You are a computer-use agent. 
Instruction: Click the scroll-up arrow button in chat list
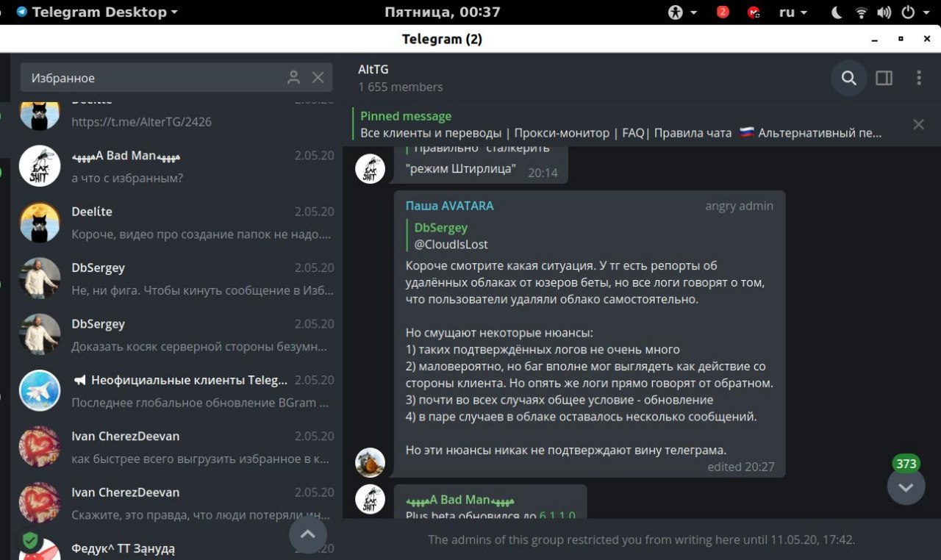(x=308, y=534)
